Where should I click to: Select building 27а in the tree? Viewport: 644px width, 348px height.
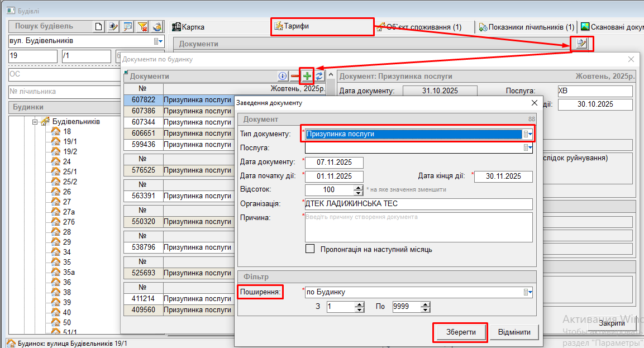coord(68,212)
